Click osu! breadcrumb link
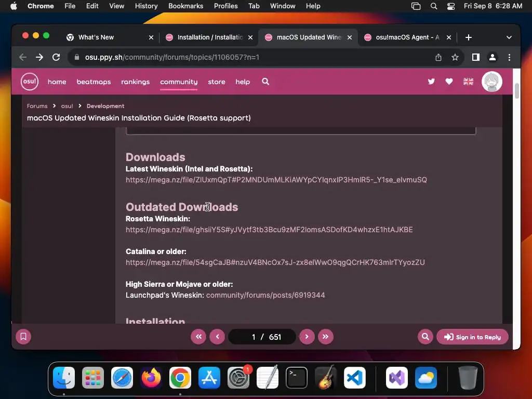This screenshot has width=532, height=399. click(67, 106)
